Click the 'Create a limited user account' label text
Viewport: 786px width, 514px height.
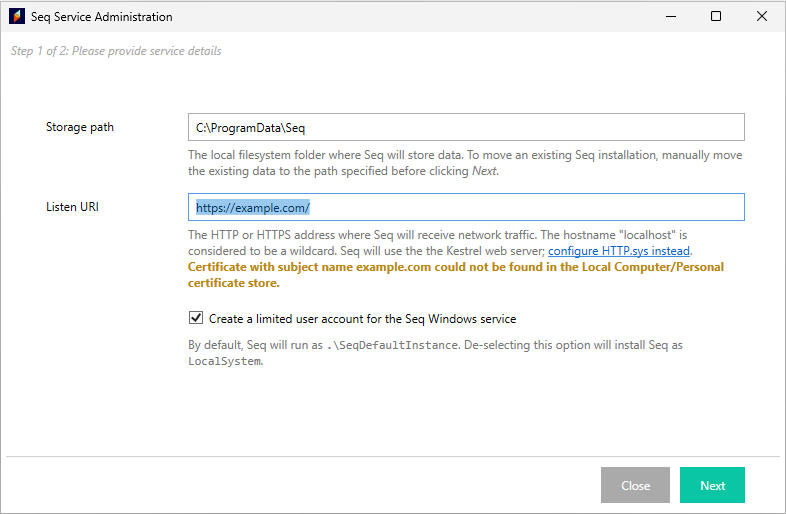click(362, 319)
